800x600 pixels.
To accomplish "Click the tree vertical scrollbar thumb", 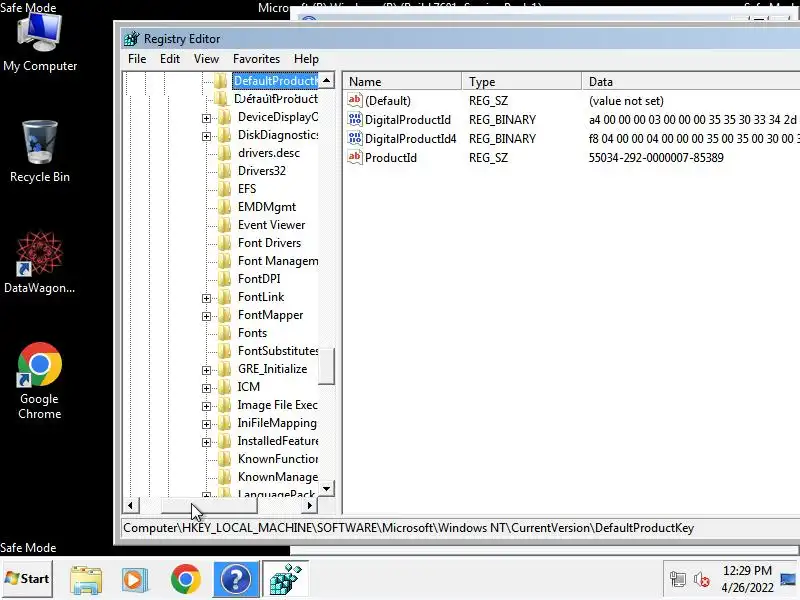I will point(327,366).
